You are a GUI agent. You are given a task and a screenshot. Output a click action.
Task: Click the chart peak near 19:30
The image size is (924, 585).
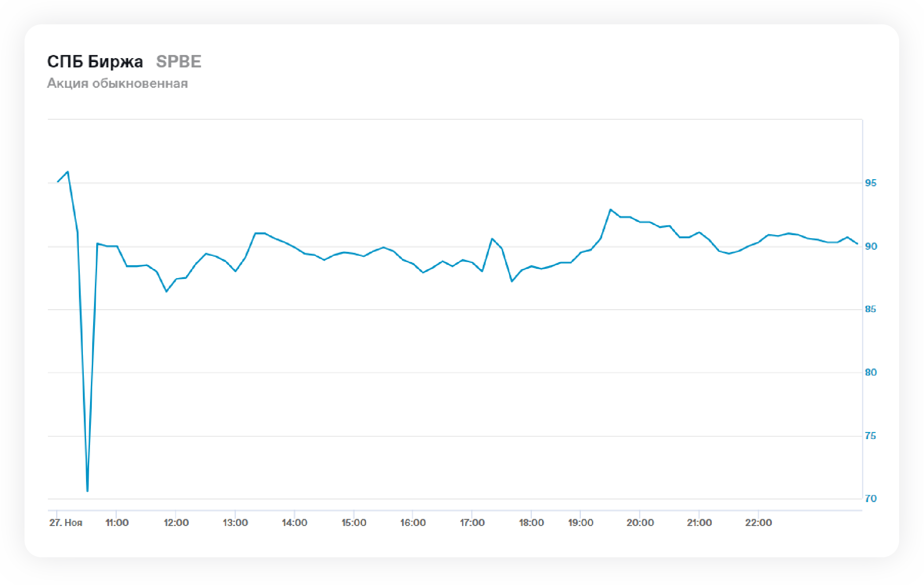[611, 209]
